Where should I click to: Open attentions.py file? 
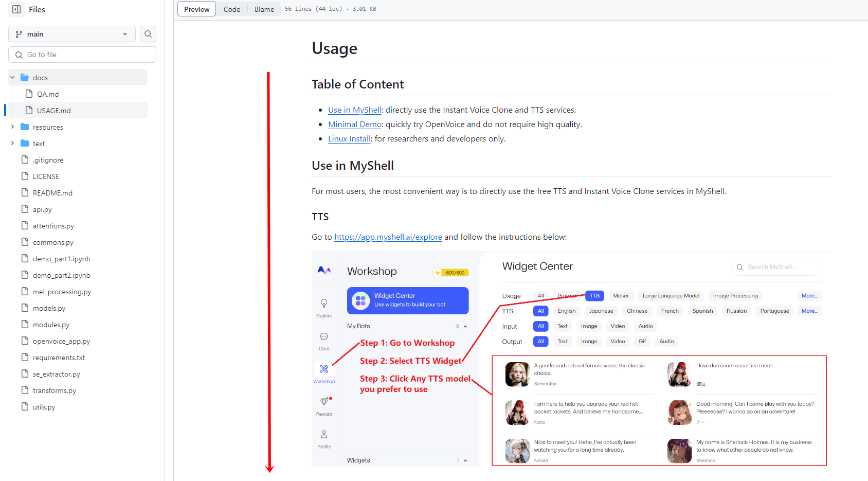pyautogui.click(x=53, y=226)
